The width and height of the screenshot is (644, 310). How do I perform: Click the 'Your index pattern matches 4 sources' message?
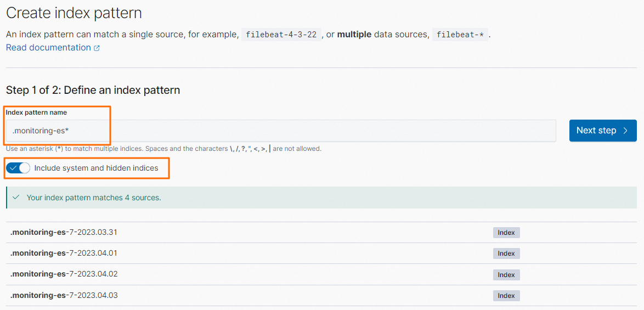(x=94, y=198)
